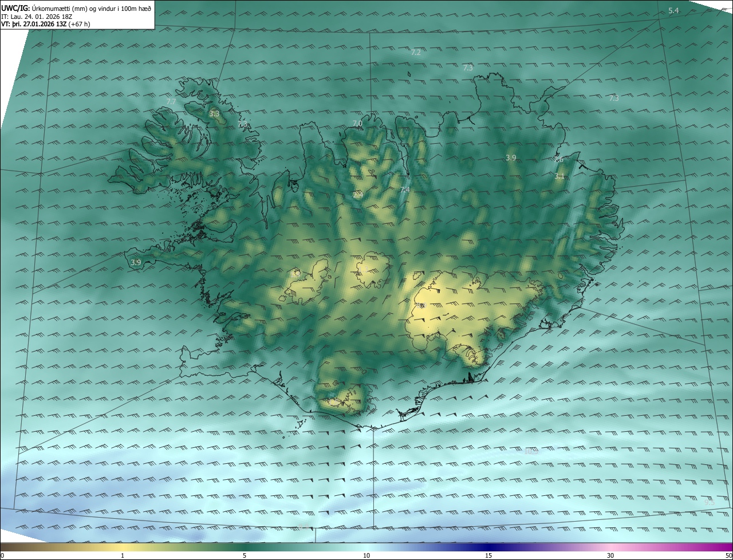Click the 3.3 value label on the map
The height and width of the screenshot is (560, 733).
214,114
